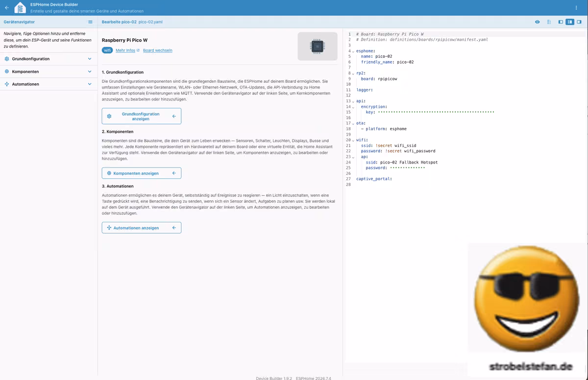The width and height of the screenshot is (588, 380).
Task: Fold the ota block at line 17
Action: point(353,123)
